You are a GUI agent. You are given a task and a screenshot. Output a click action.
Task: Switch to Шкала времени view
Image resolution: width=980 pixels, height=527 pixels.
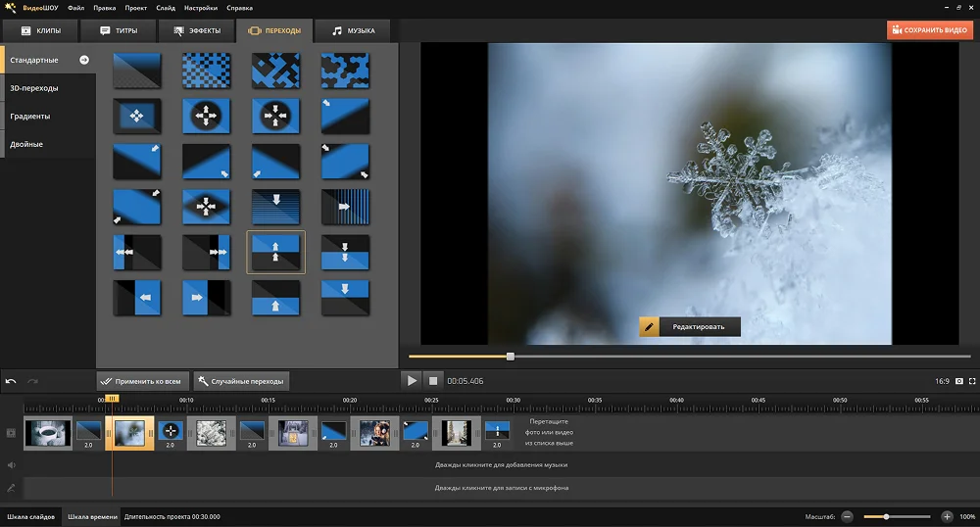pos(92,516)
